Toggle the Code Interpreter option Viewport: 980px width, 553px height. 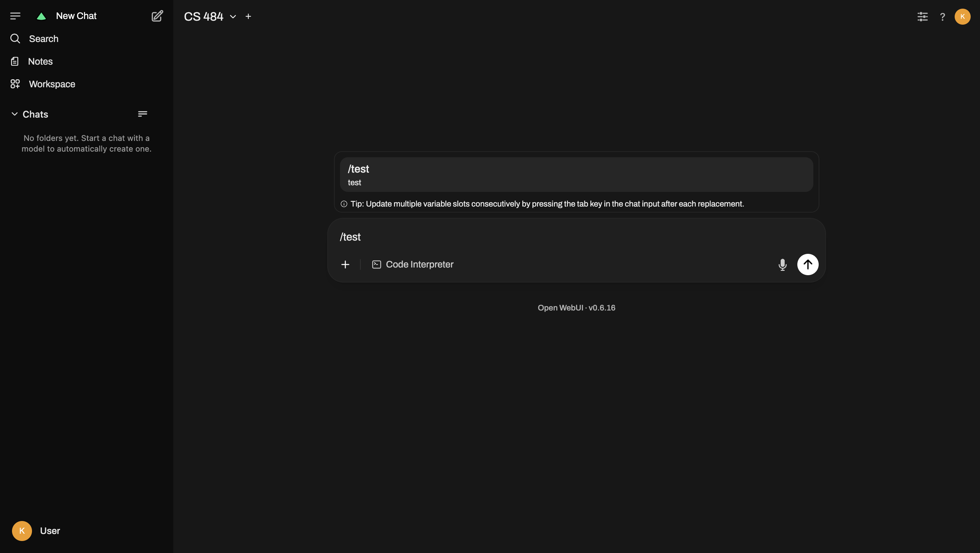[x=412, y=264]
